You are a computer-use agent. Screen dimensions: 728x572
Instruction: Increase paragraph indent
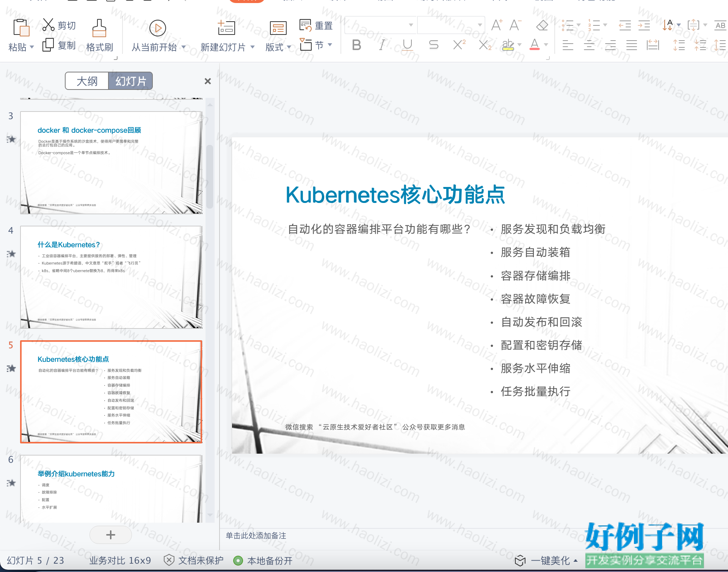644,25
